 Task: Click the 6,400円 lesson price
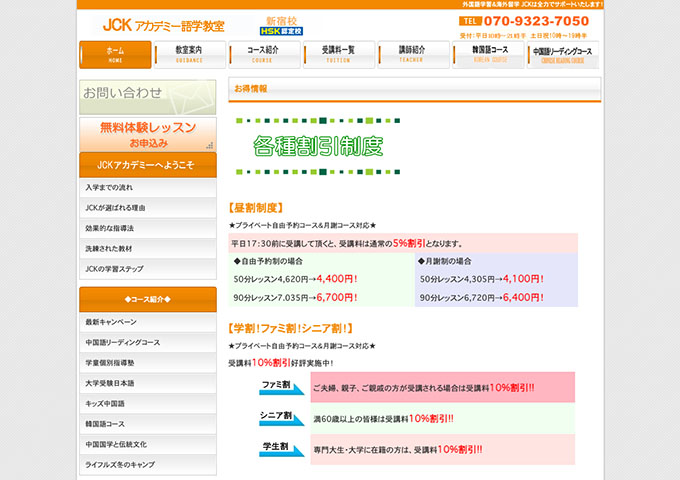pos(523,297)
